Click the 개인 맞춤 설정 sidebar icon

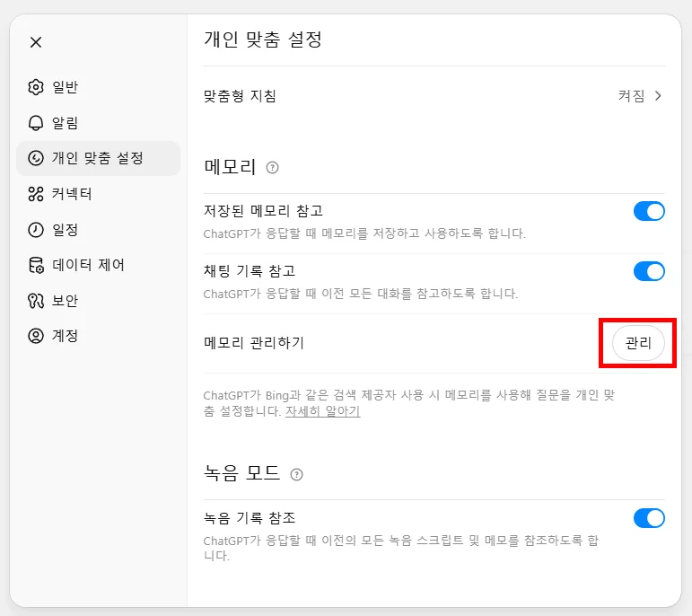[x=36, y=158]
